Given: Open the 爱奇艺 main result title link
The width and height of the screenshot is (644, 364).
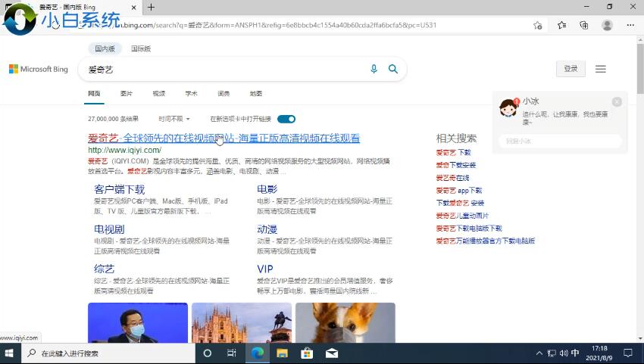Looking at the screenshot, I should 224,138.
